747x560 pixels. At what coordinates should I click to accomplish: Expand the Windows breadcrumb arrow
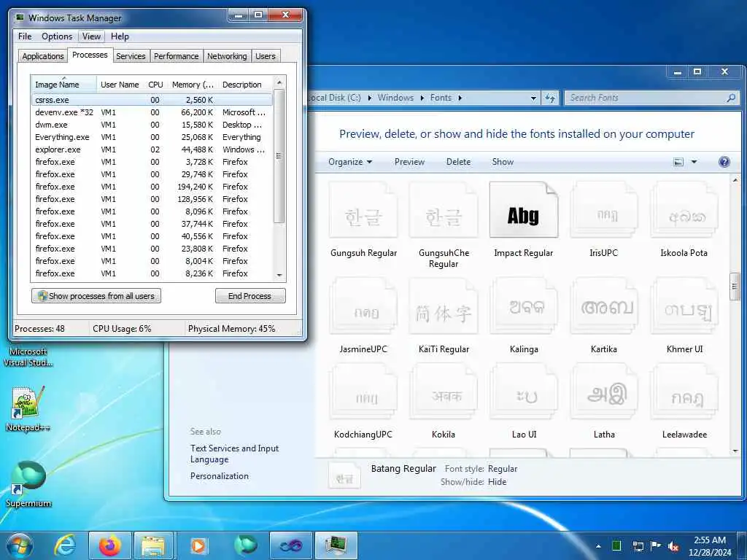[422, 98]
